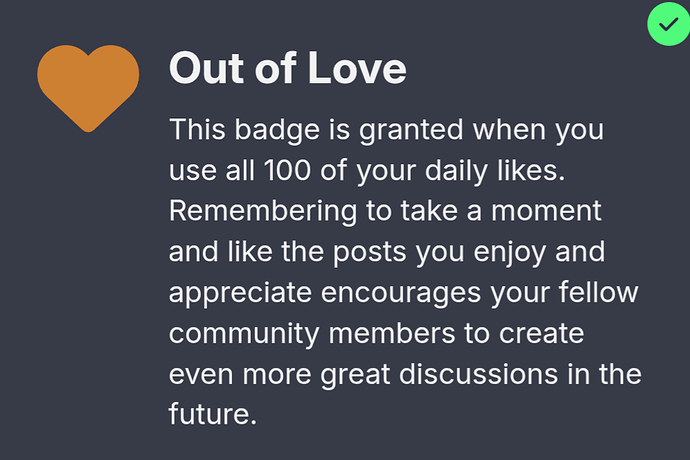Click the word "granted" in the first line
690x460 pixels.
tap(411, 130)
